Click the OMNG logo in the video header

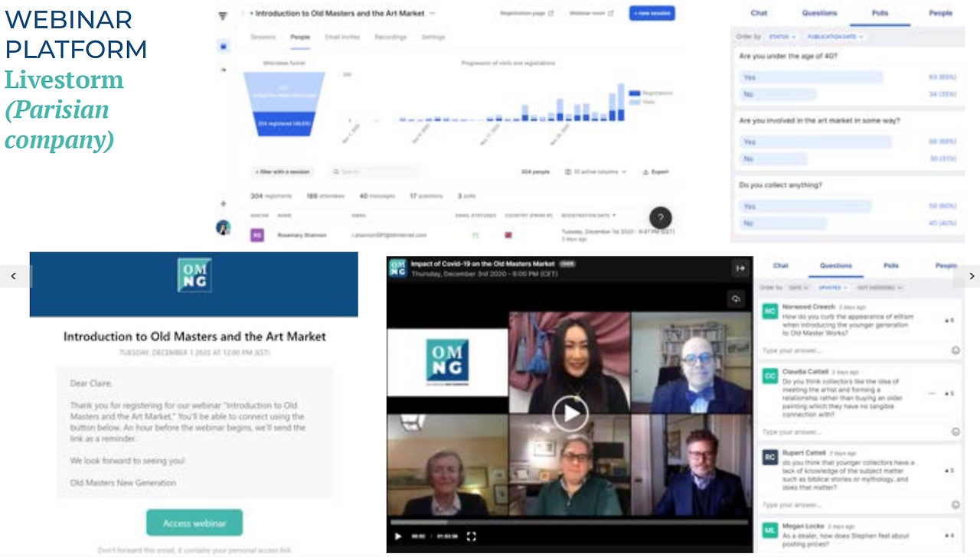(x=397, y=268)
